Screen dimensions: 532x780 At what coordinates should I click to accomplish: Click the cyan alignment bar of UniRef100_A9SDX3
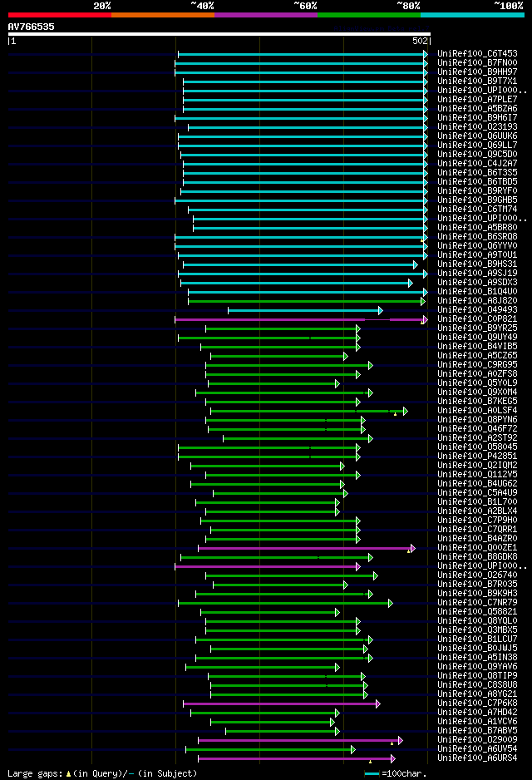(295, 284)
